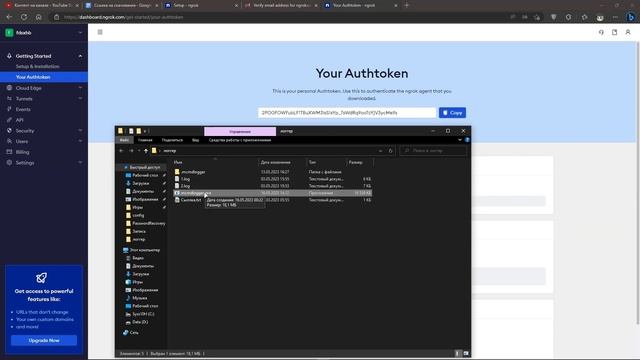Go back in the browser
The width and height of the screenshot is (640, 360).
9,17
